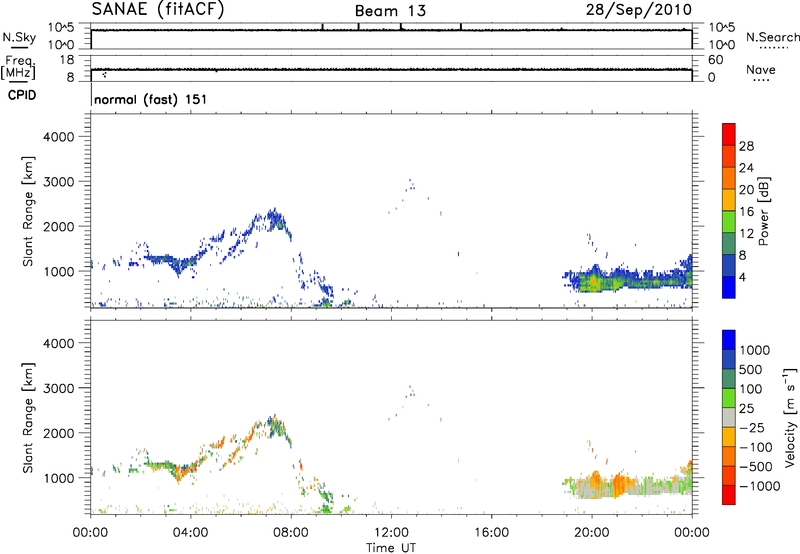Click red top segment of Power colorbar
Viewport: 800px width, 554px height.
(729, 134)
